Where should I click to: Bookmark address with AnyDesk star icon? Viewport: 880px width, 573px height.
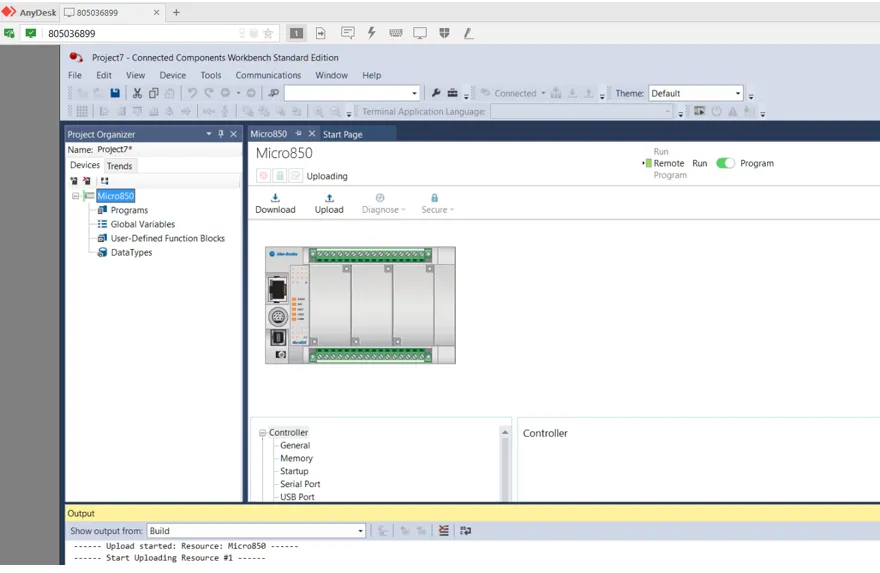(268, 33)
